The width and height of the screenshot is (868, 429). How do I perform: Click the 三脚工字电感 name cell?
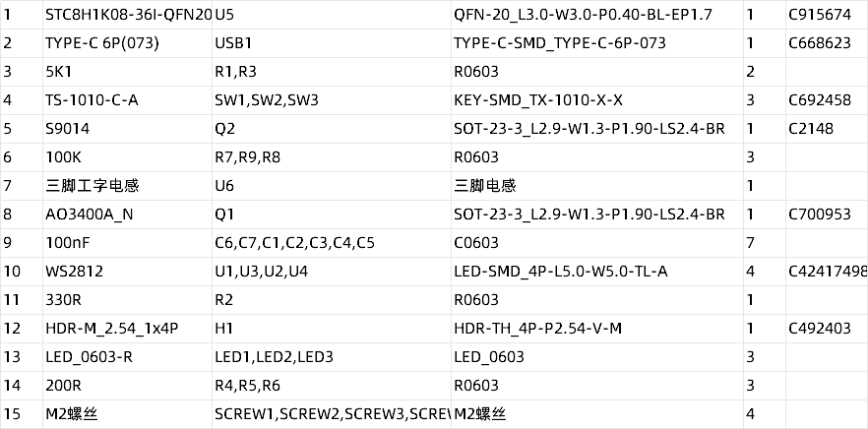tap(127, 185)
